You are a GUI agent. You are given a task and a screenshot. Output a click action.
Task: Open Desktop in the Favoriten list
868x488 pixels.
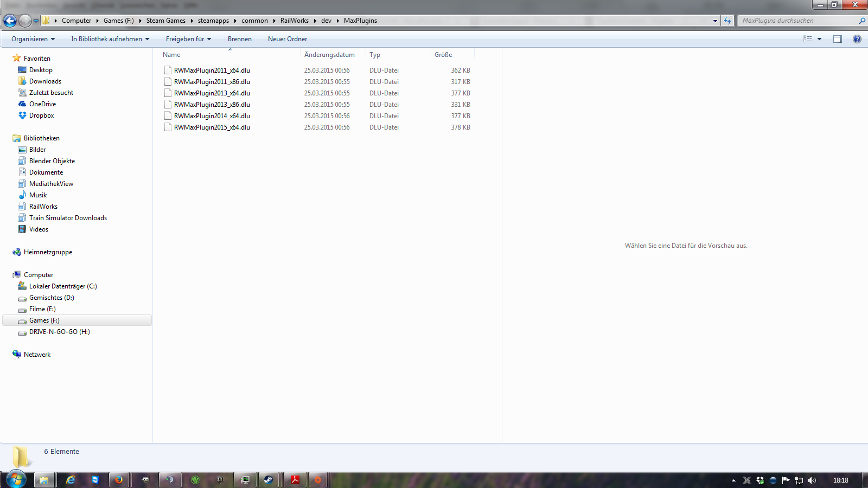[x=41, y=70]
